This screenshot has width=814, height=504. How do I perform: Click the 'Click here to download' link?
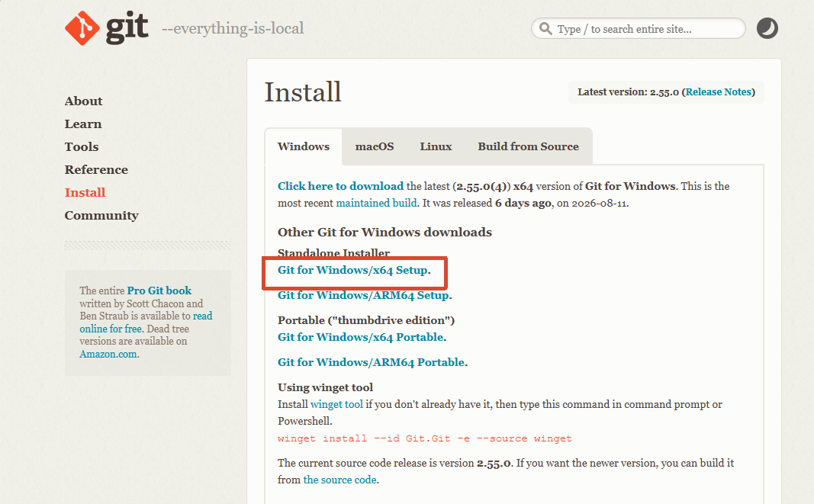[340, 186]
